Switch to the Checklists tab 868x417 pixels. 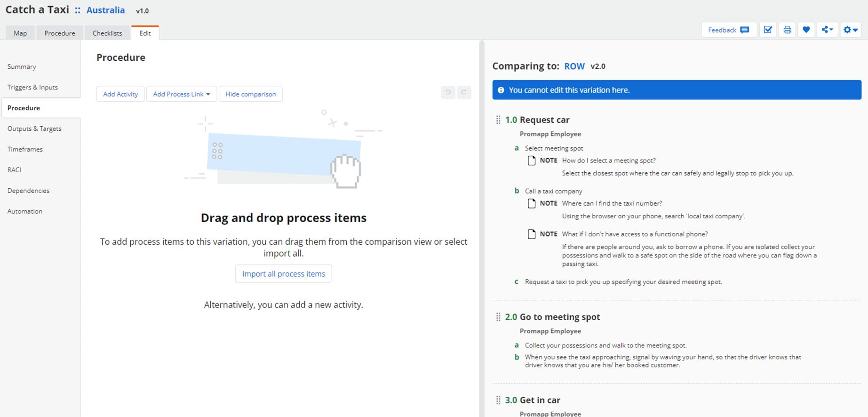point(107,33)
